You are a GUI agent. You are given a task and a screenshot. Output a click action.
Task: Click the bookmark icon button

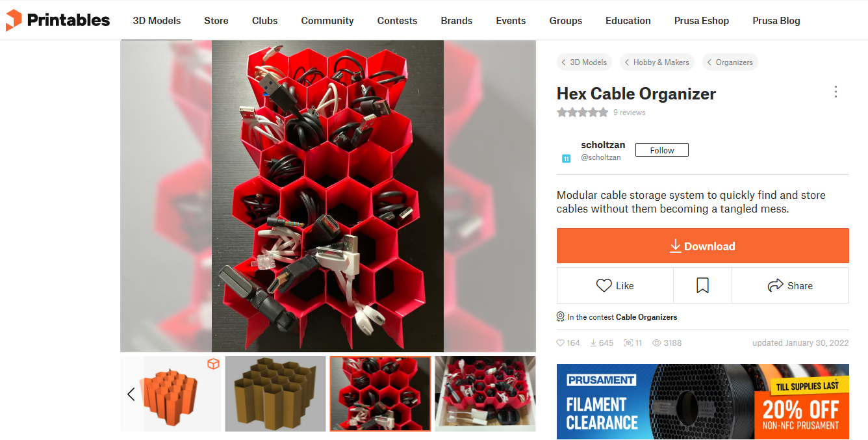702,285
